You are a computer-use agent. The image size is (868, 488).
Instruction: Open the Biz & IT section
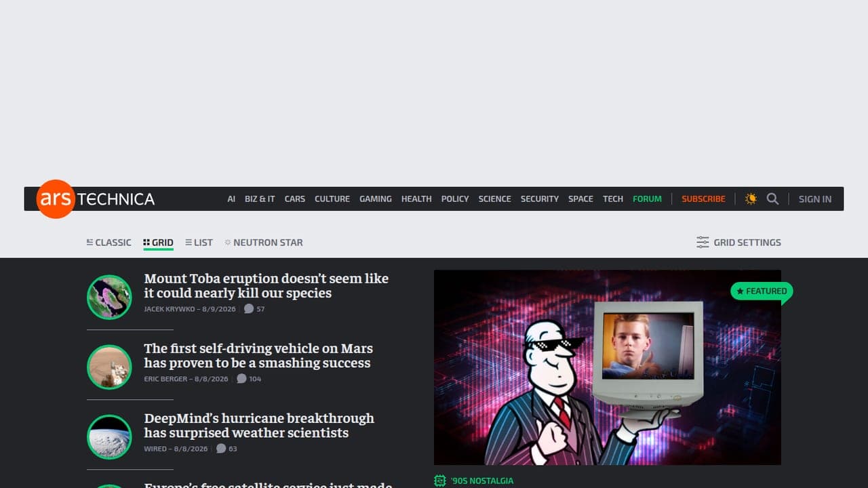[260, 199]
